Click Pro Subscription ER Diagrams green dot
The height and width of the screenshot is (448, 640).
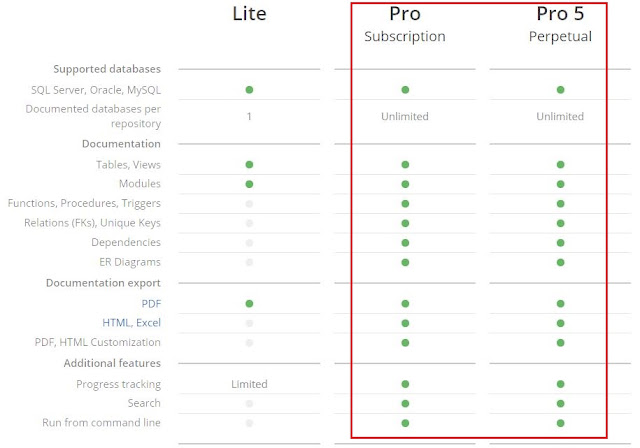click(405, 262)
